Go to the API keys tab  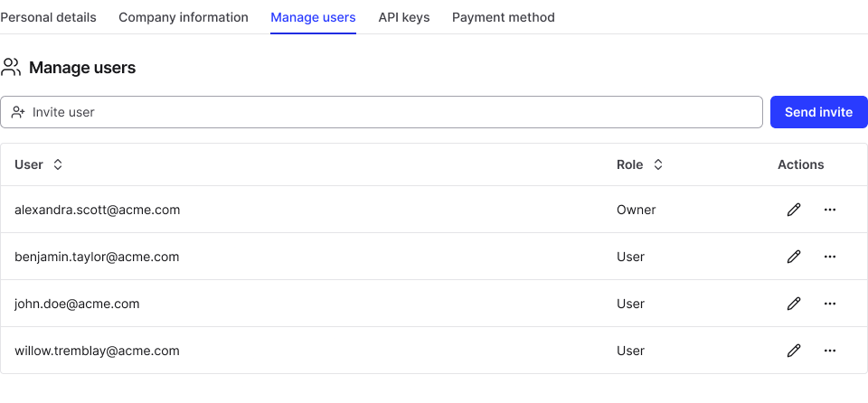point(403,17)
